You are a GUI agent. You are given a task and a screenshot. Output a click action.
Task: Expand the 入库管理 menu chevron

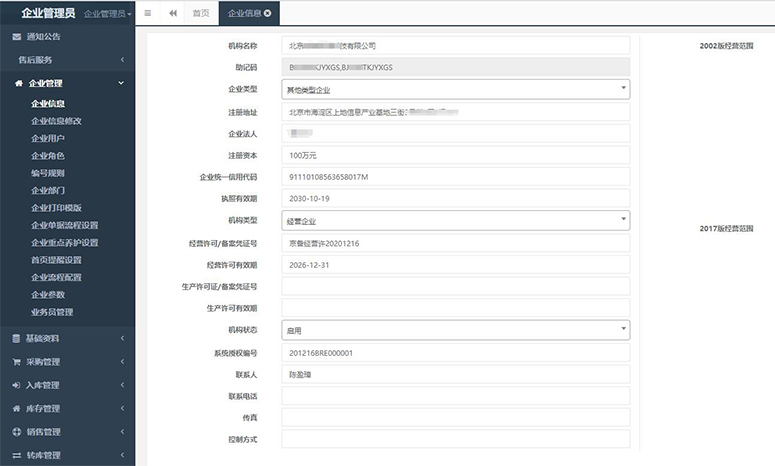(x=122, y=385)
